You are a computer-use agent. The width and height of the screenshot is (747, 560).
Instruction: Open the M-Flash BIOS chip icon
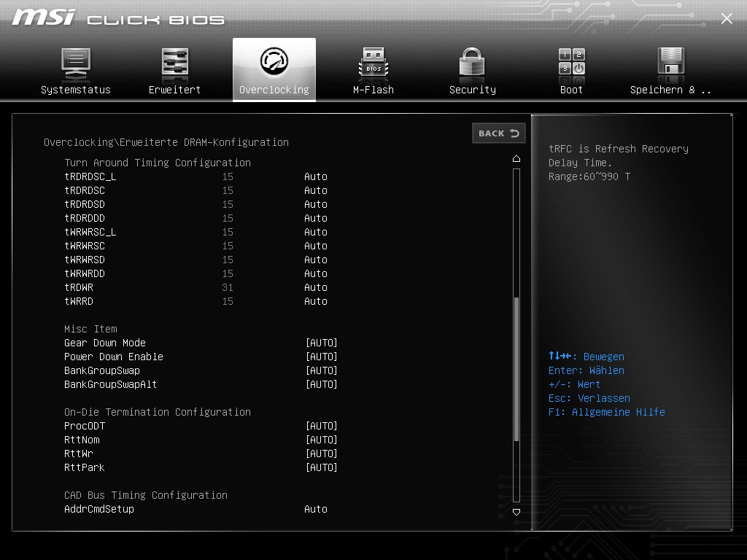pos(373,63)
